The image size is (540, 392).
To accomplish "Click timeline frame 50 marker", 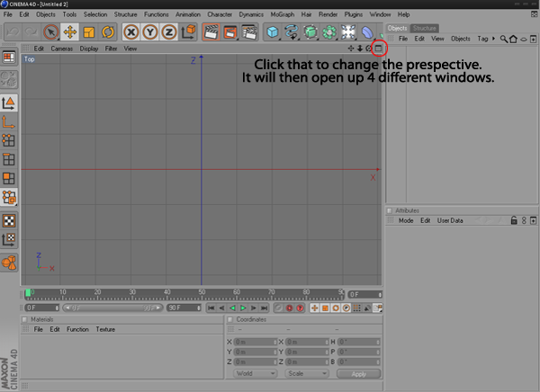I will (202, 292).
